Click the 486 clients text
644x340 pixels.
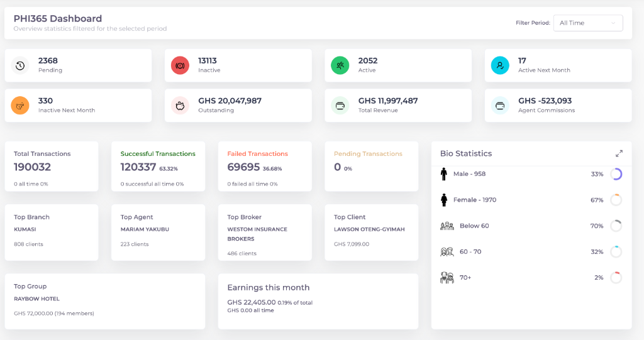(x=242, y=253)
